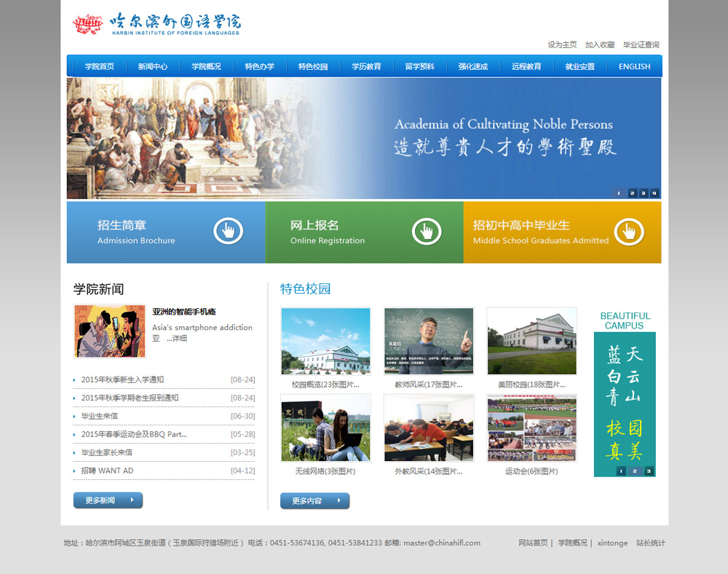Image resolution: width=728 pixels, height=574 pixels.
Task: Click the 美丽校园(18张图片 caption link
Action: click(531, 385)
